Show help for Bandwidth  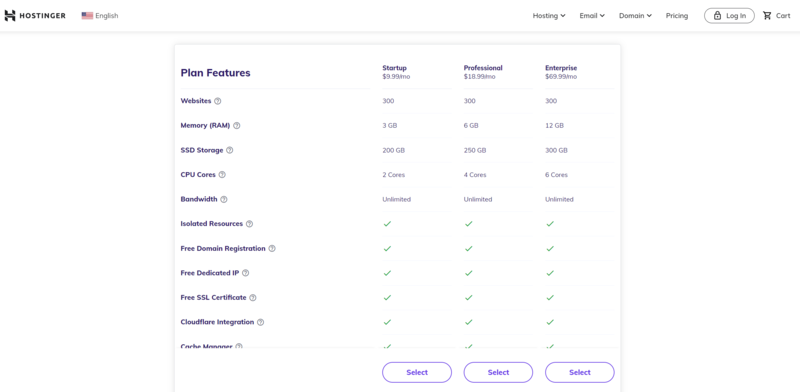pyautogui.click(x=224, y=199)
